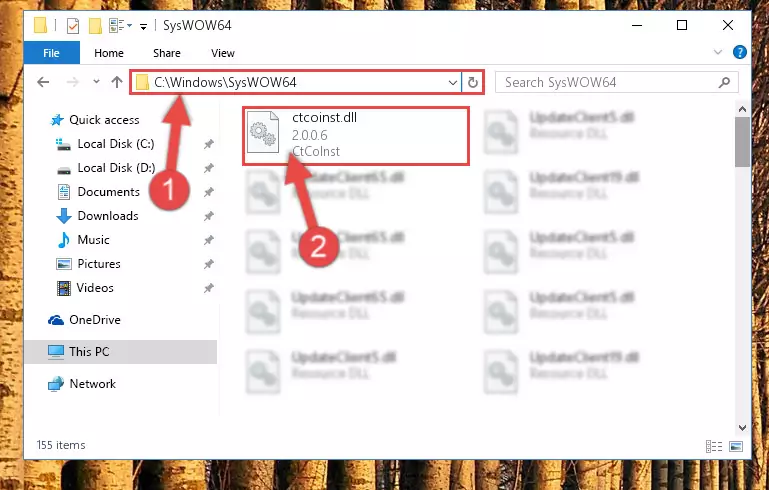Open the View ribbon tab
The image size is (769, 490).
[x=223, y=53]
